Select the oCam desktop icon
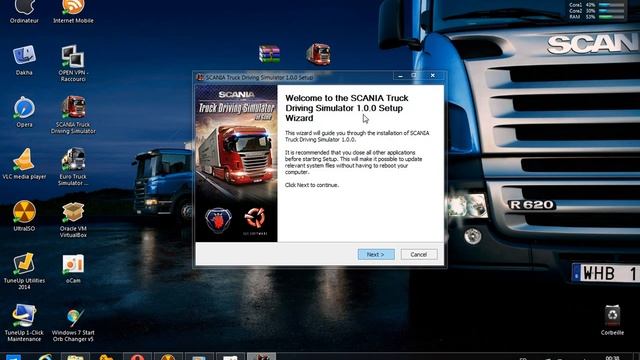 coord(73,268)
